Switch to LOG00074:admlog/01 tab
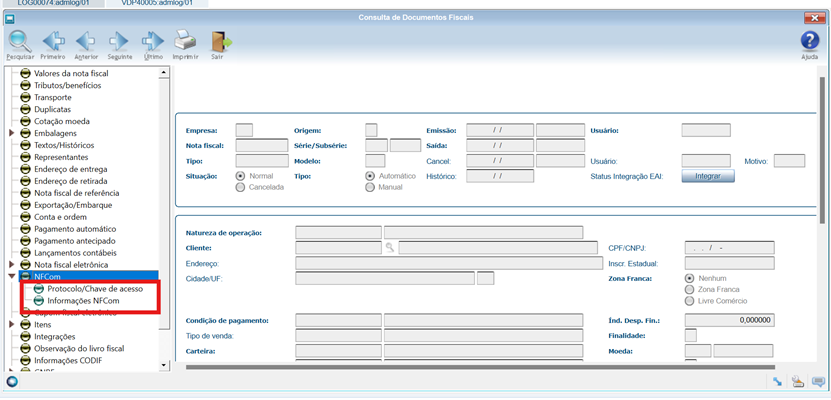This screenshot has height=400, width=831. click(x=53, y=3)
